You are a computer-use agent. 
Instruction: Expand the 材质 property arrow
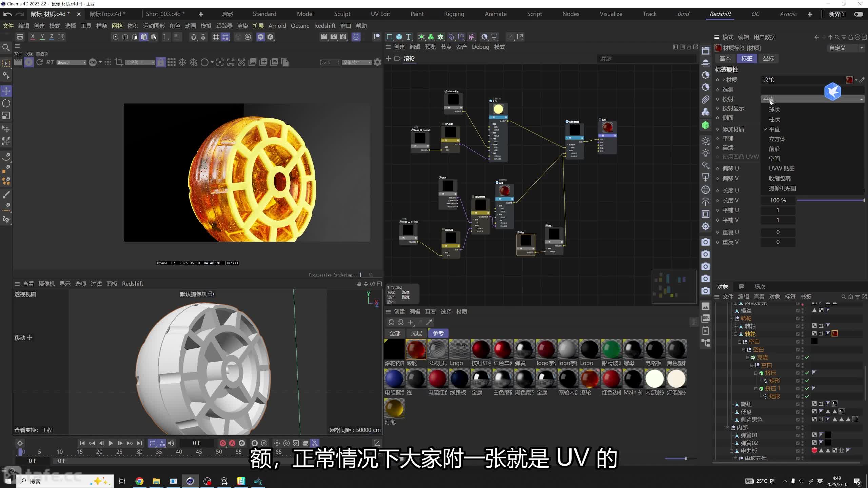click(724, 80)
